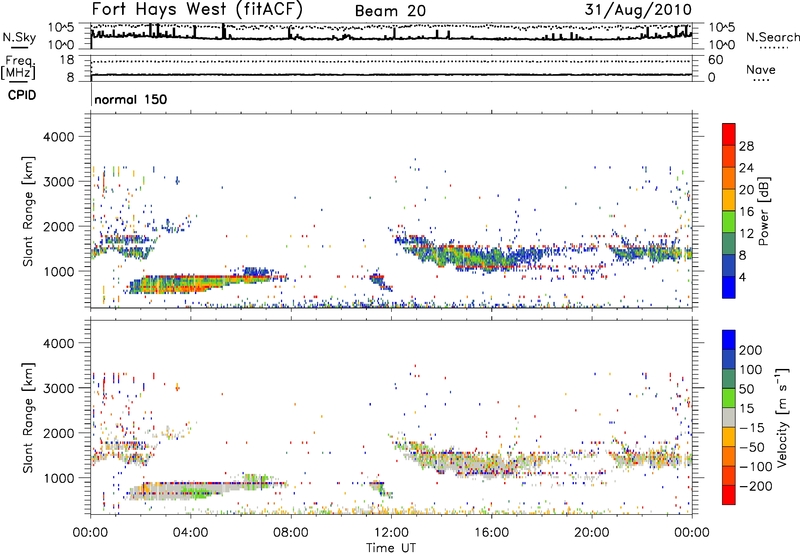Click the 'Velocity [m s-1]' color bar title
This screenshot has height=554, width=800.
(782, 417)
